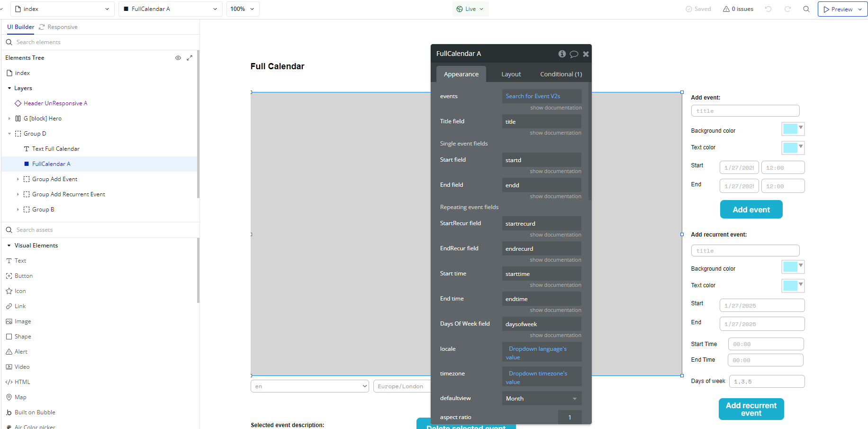Click the Search elements field

click(100, 42)
